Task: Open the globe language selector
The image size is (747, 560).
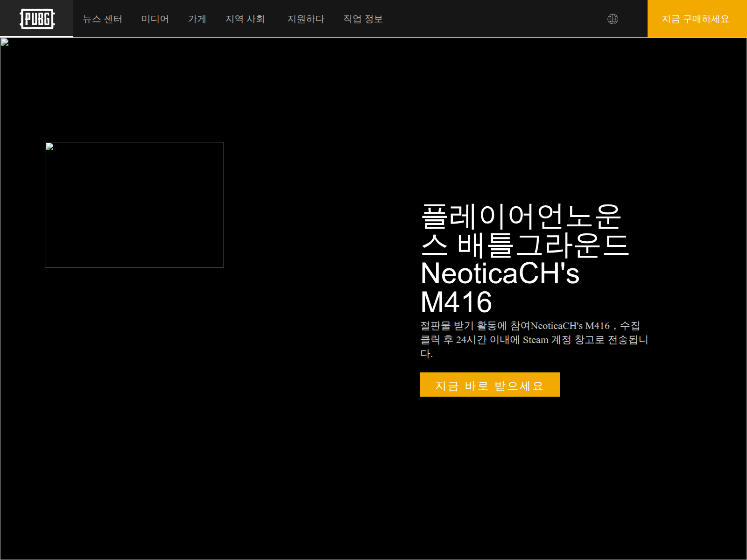Action: (x=613, y=19)
